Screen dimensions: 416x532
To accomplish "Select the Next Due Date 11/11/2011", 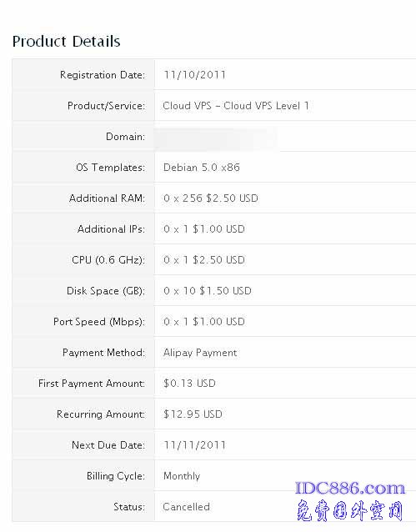I will (x=195, y=445).
